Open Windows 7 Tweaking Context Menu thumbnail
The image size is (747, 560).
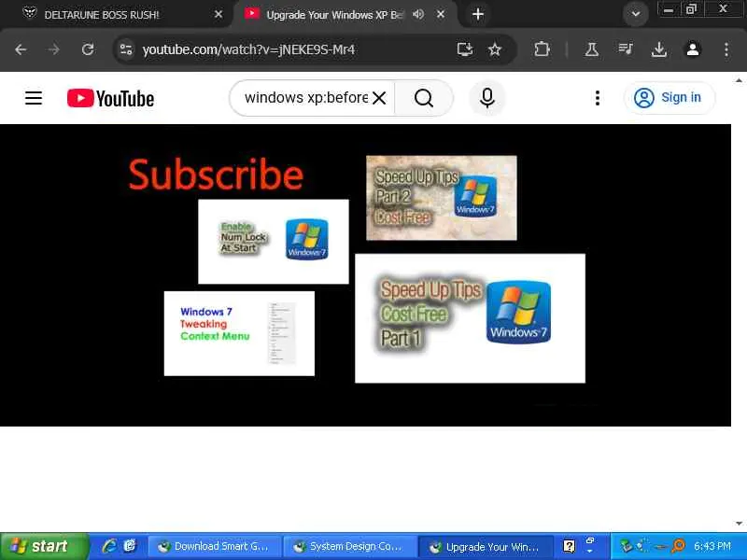(x=239, y=333)
